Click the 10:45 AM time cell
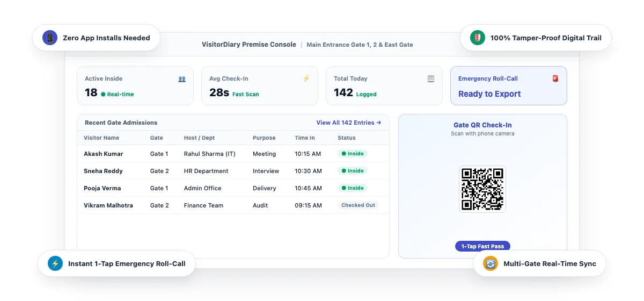This screenshot has width=644, height=301. pyautogui.click(x=309, y=188)
